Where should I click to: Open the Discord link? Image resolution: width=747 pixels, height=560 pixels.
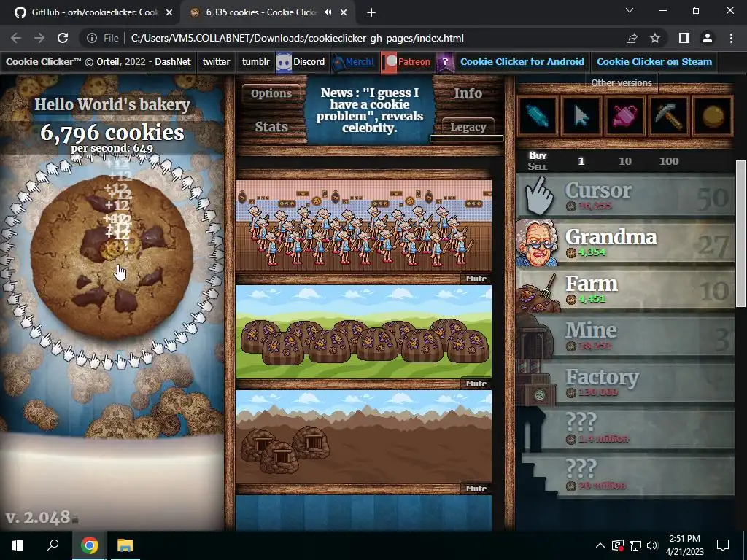click(x=309, y=61)
